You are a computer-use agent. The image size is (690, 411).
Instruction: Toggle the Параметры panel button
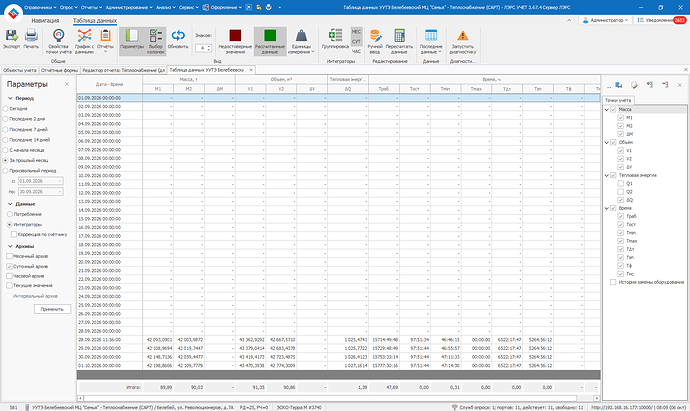click(x=132, y=41)
